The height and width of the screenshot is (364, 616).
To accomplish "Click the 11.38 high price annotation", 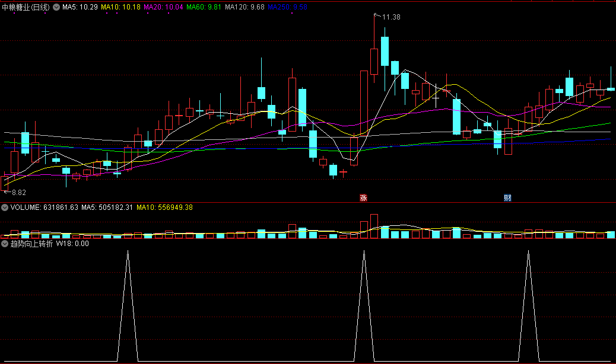I will tap(391, 17).
